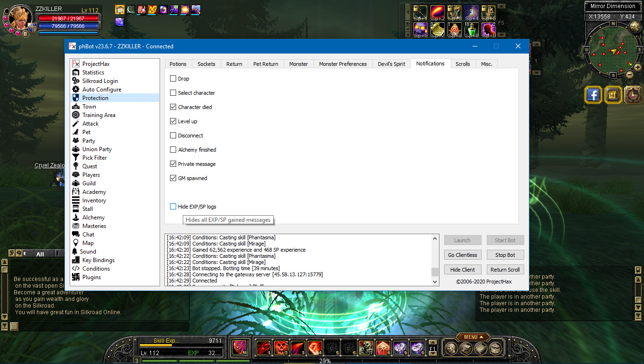Select the All chat channel tab
Image resolution: width=644 pixels, height=364 pixels.
[x=40, y=254]
